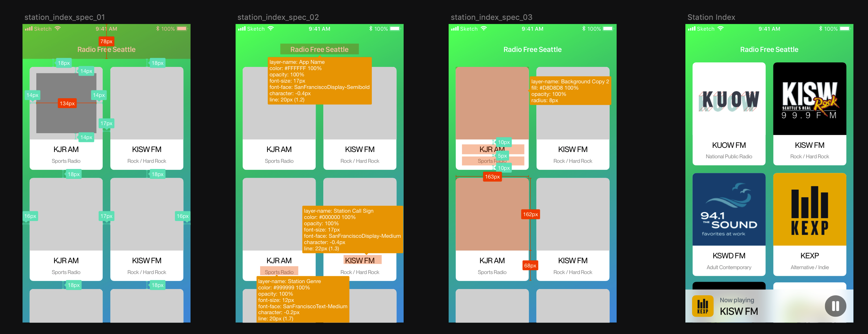Click the KEXP icon in Now playing bar

pos(703,306)
